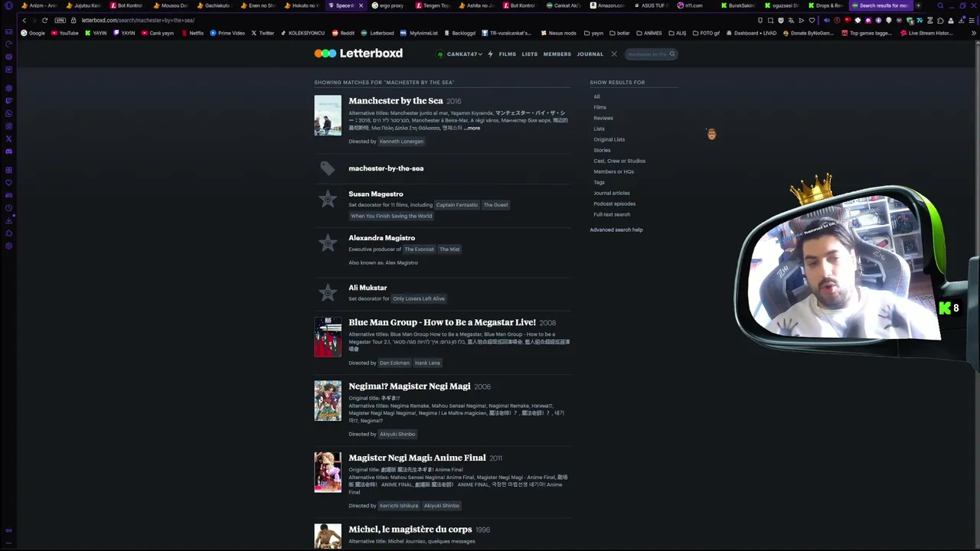The height and width of the screenshot is (551, 980).
Task: Open the Backloggd bookmark
Action: [459, 34]
